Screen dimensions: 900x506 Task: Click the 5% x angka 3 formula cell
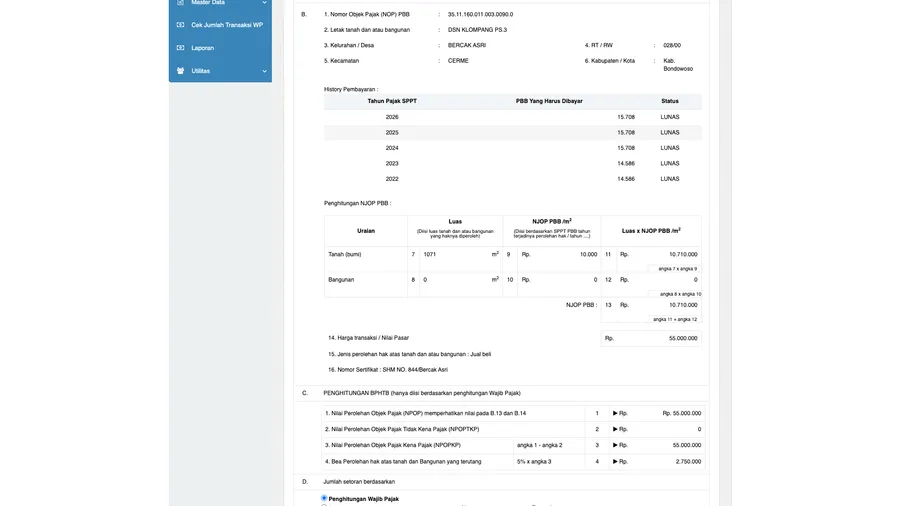549,461
